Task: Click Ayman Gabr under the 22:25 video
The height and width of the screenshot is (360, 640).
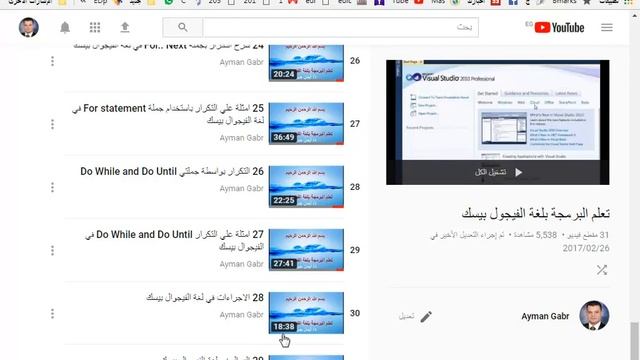Action: (x=242, y=189)
